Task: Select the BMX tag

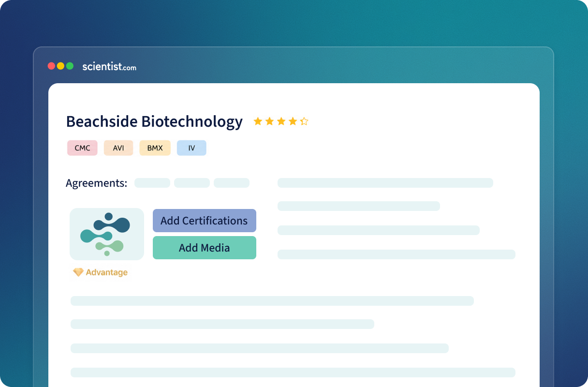Action: pyautogui.click(x=155, y=148)
